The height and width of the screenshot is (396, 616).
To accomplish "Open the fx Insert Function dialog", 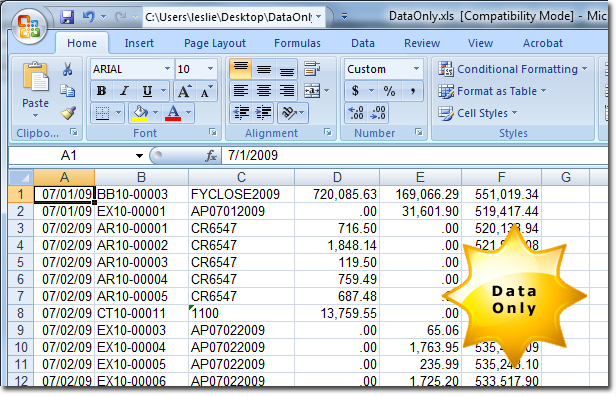I will pyautogui.click(x=211, y=156).
